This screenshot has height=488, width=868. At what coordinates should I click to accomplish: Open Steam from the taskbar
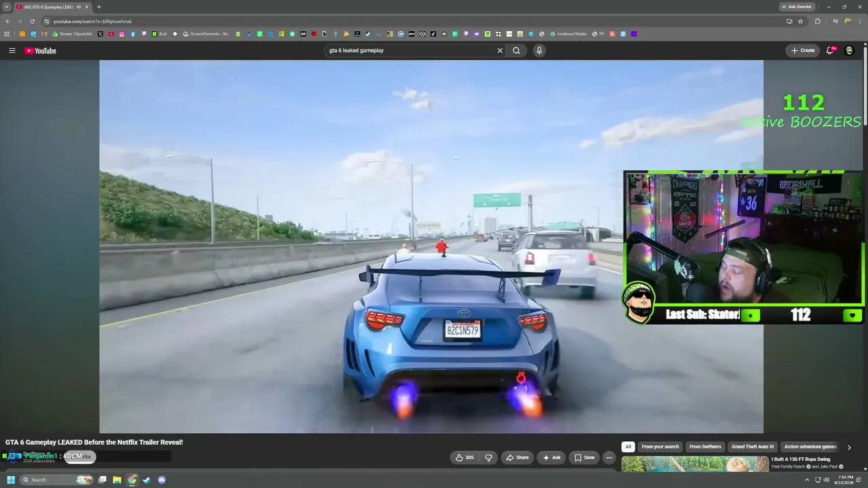click(146, 480)
